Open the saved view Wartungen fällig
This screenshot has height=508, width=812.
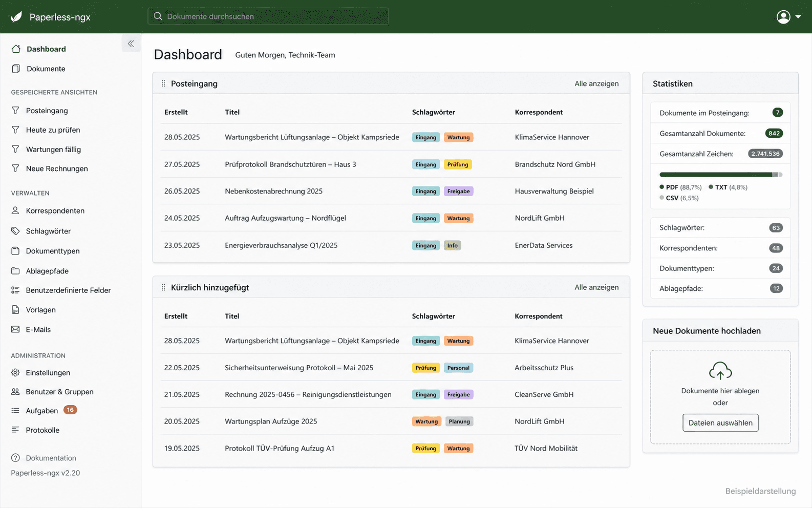[53, 150]
